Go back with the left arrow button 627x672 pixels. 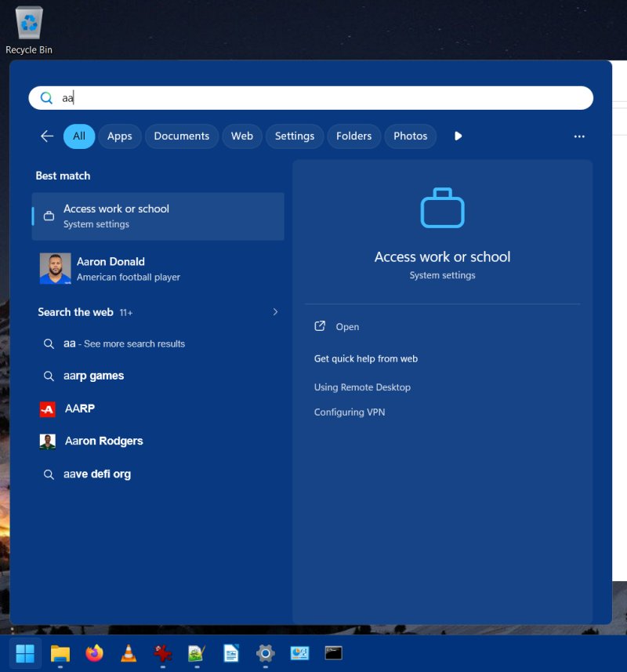click(x=47, y=136)
